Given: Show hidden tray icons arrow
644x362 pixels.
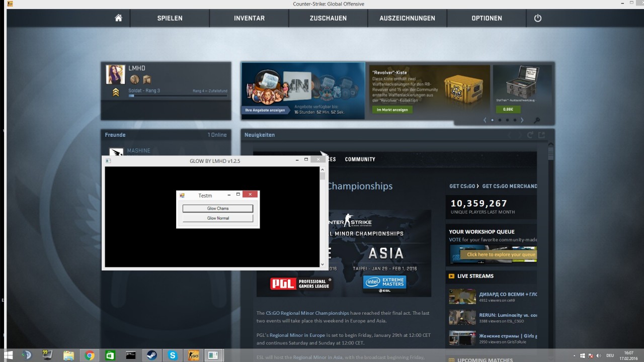Looking at the screenshot, I should point(575,355).
